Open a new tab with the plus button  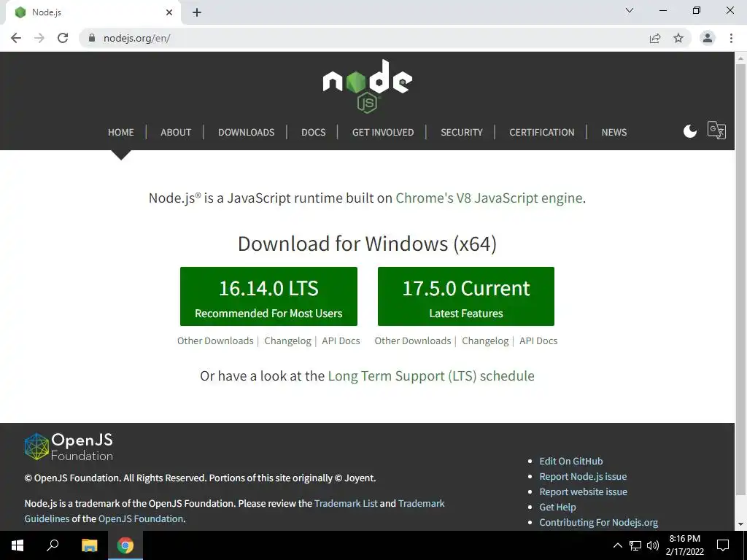pyautogui.click(x=197, y=12)
